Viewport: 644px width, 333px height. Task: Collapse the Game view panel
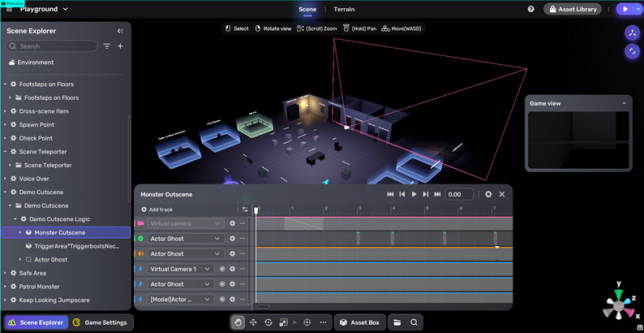[x=624, y=103]
